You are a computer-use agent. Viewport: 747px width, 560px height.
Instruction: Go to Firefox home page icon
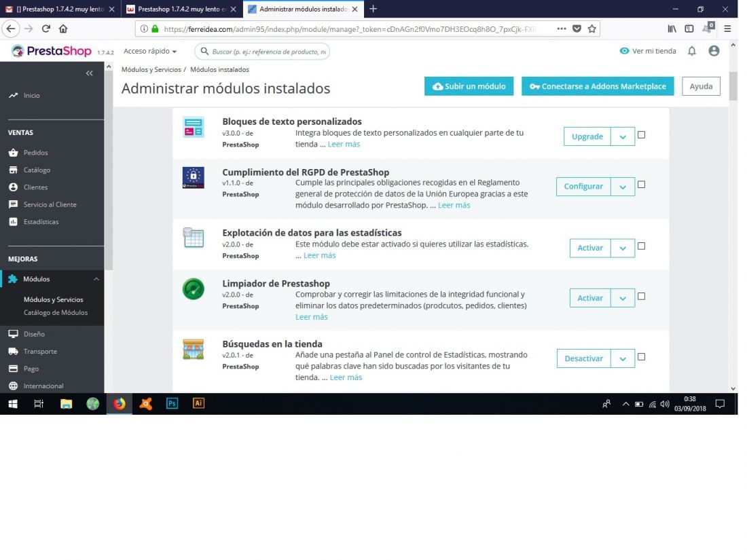[63, 29]
